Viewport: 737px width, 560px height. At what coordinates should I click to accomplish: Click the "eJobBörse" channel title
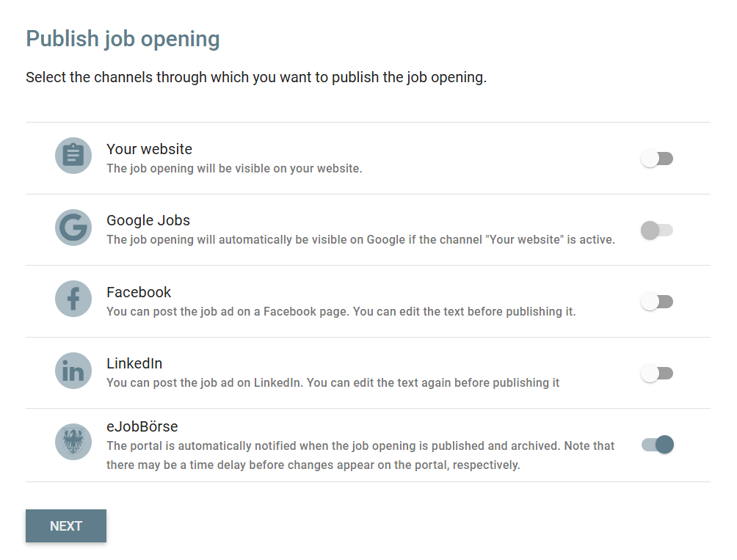pos(142,426)
